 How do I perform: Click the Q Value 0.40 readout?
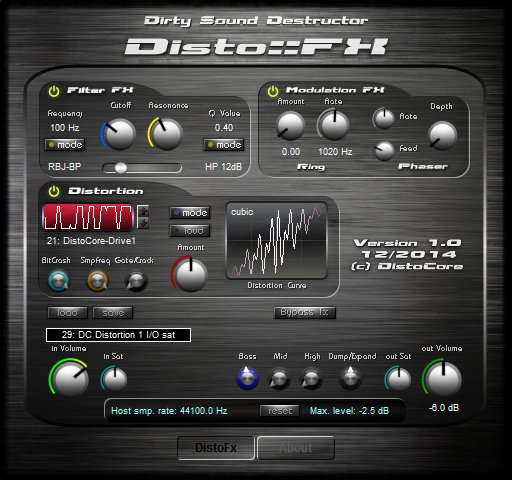tap(224, 128)
